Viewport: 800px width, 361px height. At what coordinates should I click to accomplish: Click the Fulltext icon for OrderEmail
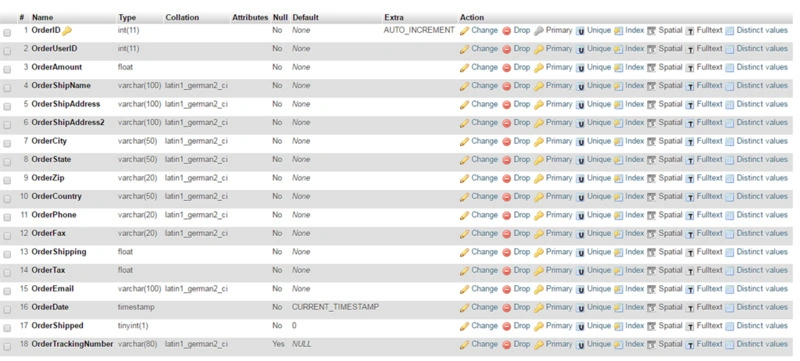[690, 289]
